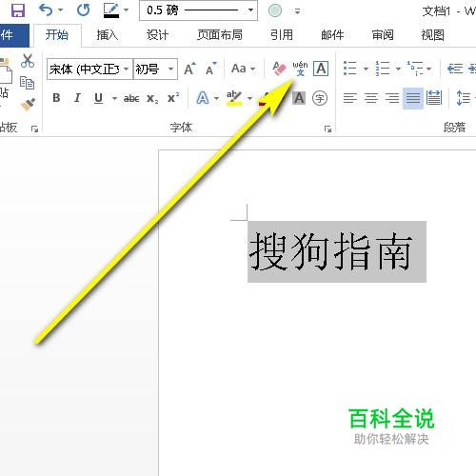The width and height of the screenshot is (476, 476).
Task: Click the Cut scissors icon
Action: (x=28, y=60)
